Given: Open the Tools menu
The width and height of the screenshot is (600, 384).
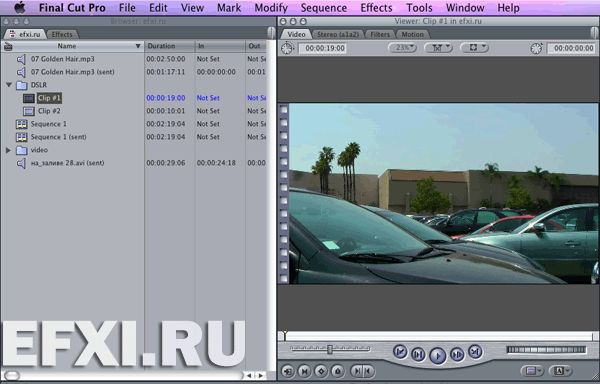Looking at the screenshot, I should coord(419,8).
